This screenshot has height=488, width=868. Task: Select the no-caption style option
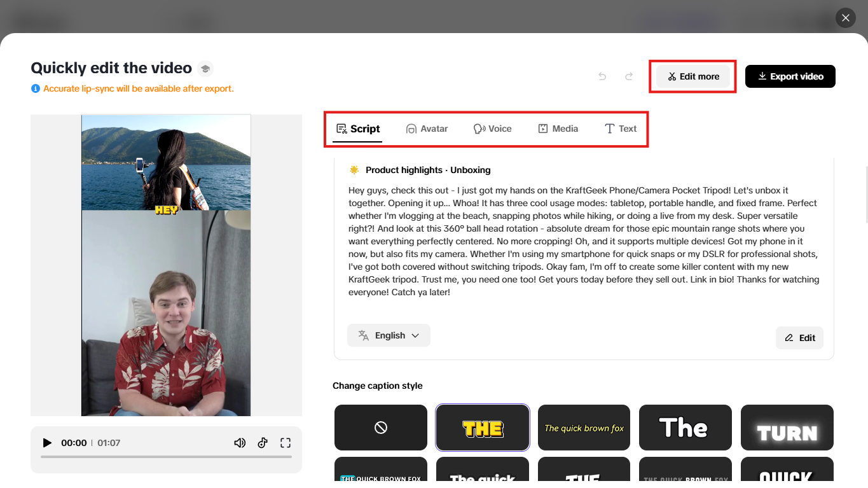[x=381, y=428]
